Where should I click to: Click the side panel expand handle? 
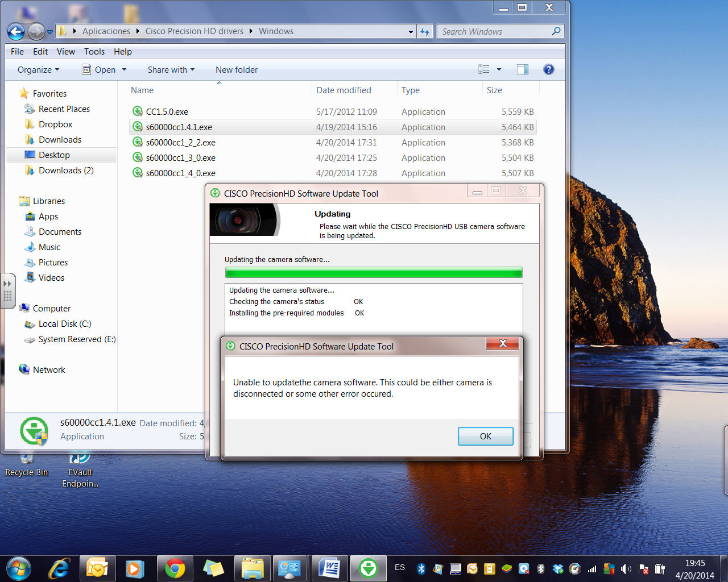click(7, 290)
